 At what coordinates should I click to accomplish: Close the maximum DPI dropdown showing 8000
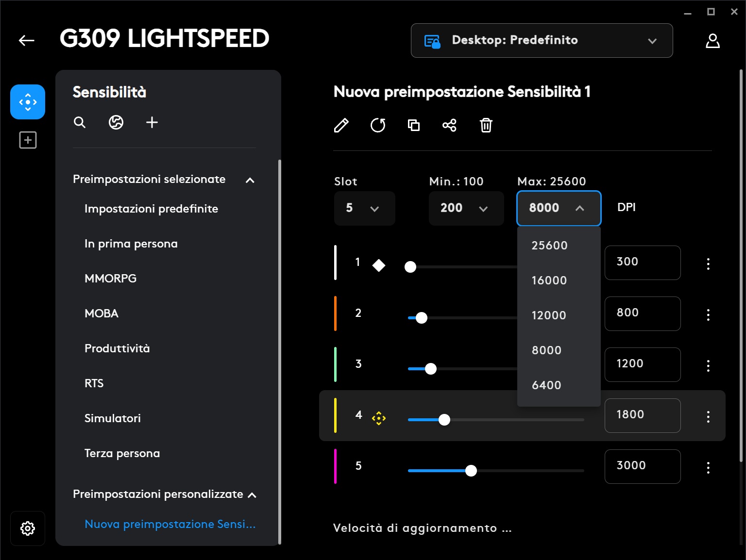(x=559, y=208)
